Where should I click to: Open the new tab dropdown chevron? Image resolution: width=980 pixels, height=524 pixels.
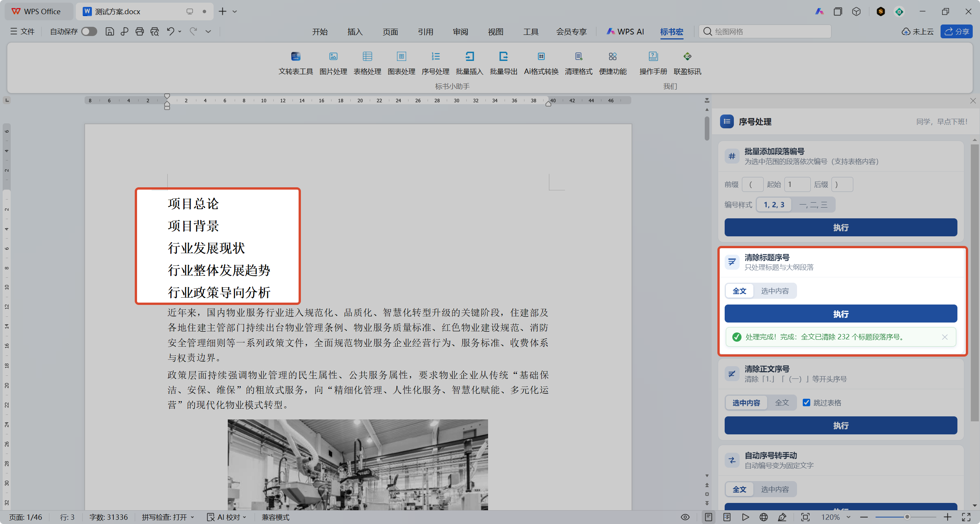235,11
